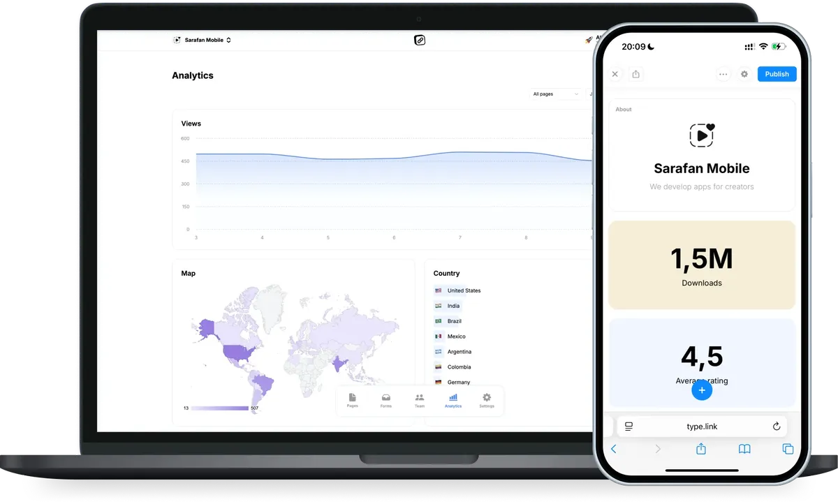838x504 pixels.
Task: Click Brazil on the world map
Action: click(263, 383)
